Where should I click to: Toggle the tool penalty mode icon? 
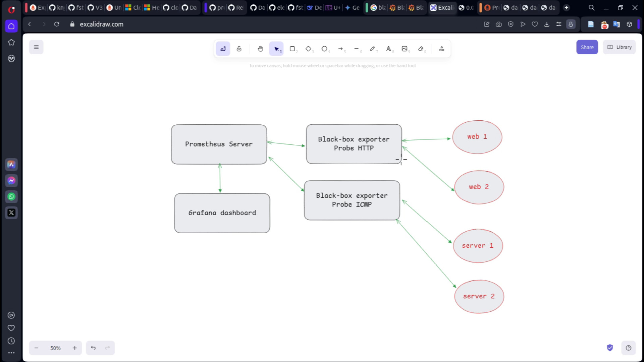(x=223, y=49)
